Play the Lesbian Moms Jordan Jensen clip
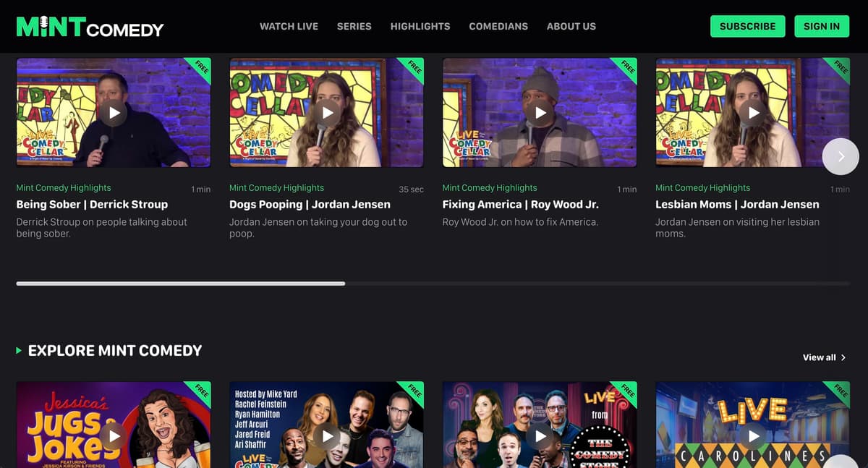Image resolution: width=868 pixels, height=468 pixels. point(753,113)
